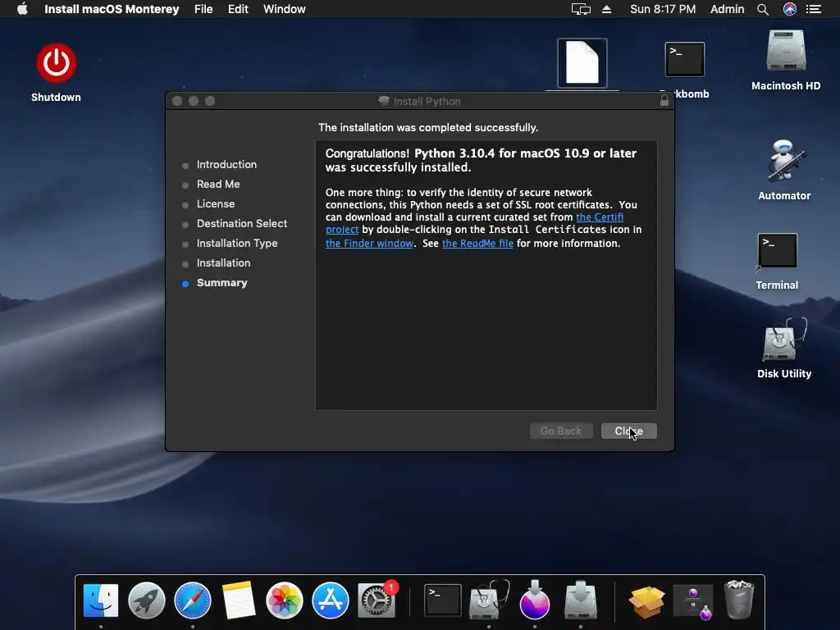The width and height of the screenshot is (840, 630).
Task: Open the ReadMe file link
Action: [x=477, y=243]
